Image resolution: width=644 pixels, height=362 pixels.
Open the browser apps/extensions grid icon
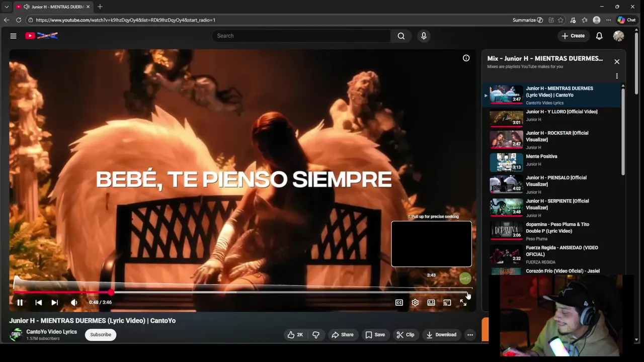[551, 20]
